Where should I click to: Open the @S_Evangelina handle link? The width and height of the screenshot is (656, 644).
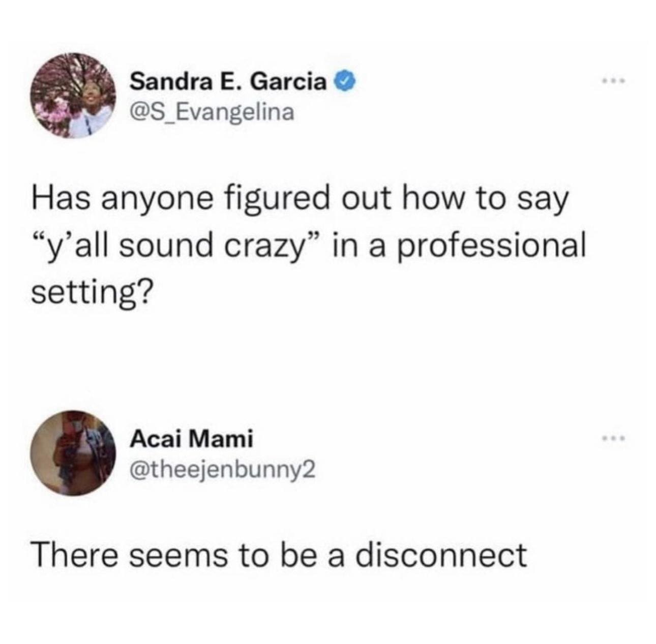(x=212, y=112)
